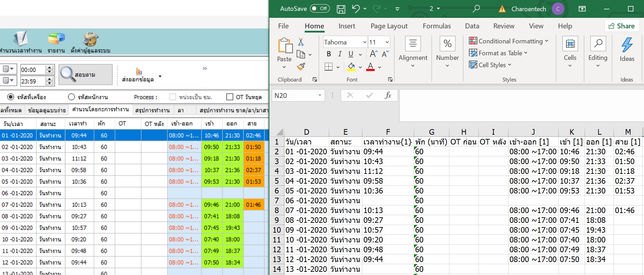
Task: Open the ข้อมูลดูแบบง่าย tab
Action: tap(47, 110)
